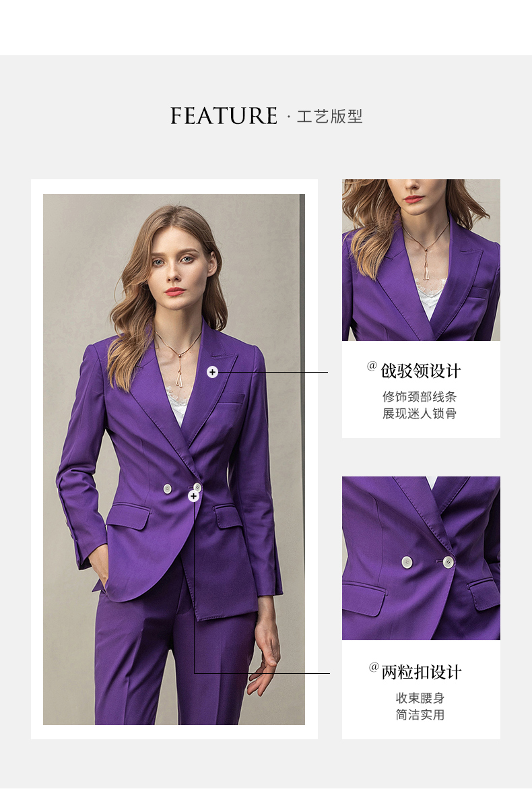Screen dimensions: 532x810
Task: Open the two-button close-up thumbnail
Action: 421,559
